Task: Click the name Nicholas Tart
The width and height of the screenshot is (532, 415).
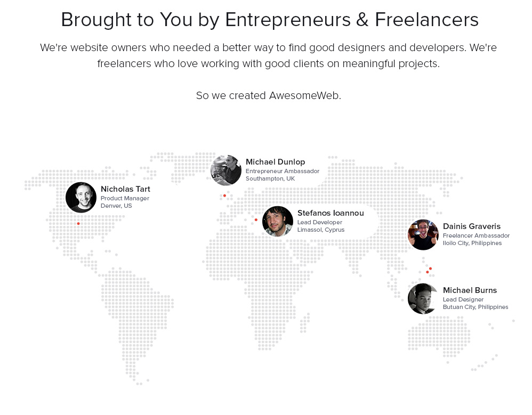Action: (125, 189)
